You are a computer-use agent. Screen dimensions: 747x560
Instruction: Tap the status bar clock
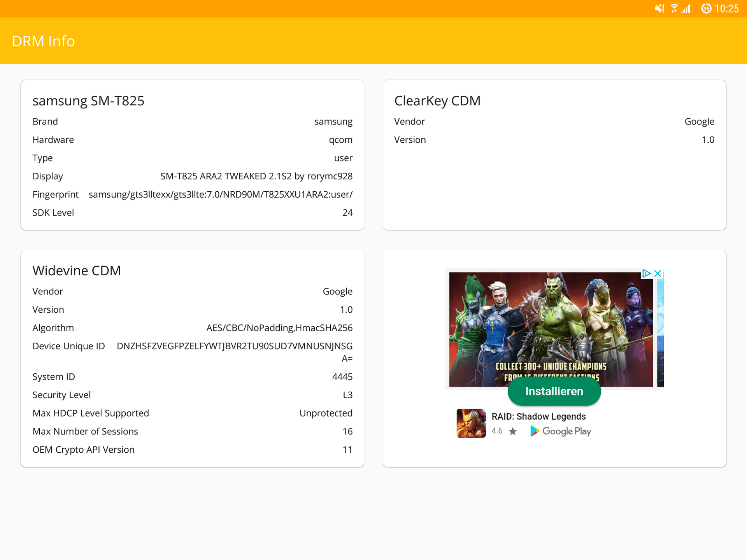click(726, 9)
